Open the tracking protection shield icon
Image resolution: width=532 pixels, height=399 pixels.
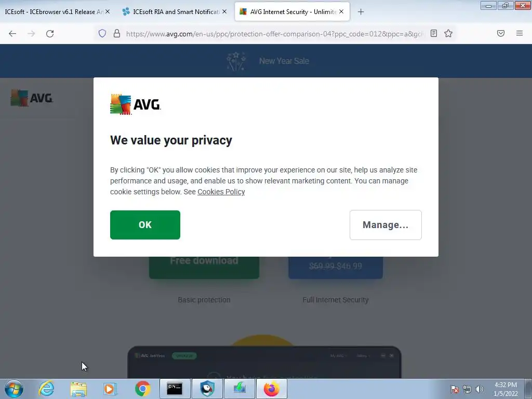(102, 33)
